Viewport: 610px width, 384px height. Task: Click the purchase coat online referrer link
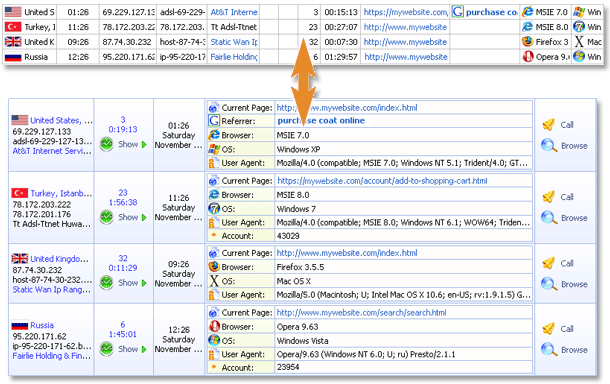pyautogui.click(x=321, y=121)
